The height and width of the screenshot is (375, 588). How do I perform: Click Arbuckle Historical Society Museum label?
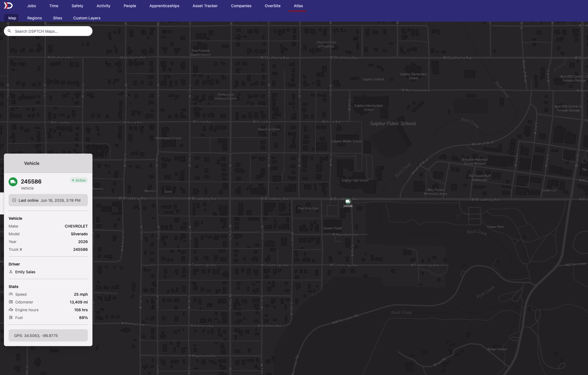[474, 161]
